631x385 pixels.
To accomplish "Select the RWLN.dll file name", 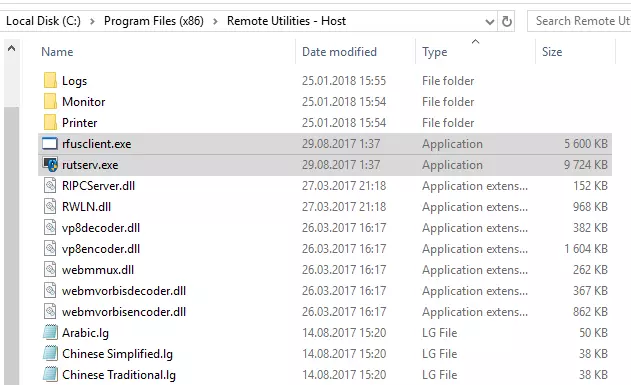I will [x=86, y=207].
